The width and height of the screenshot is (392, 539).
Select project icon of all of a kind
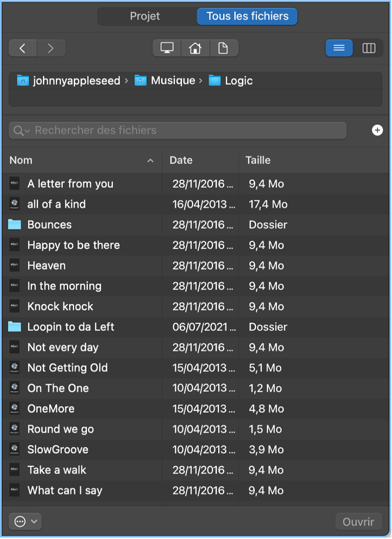pyautogui.click(x=15, y=204)
